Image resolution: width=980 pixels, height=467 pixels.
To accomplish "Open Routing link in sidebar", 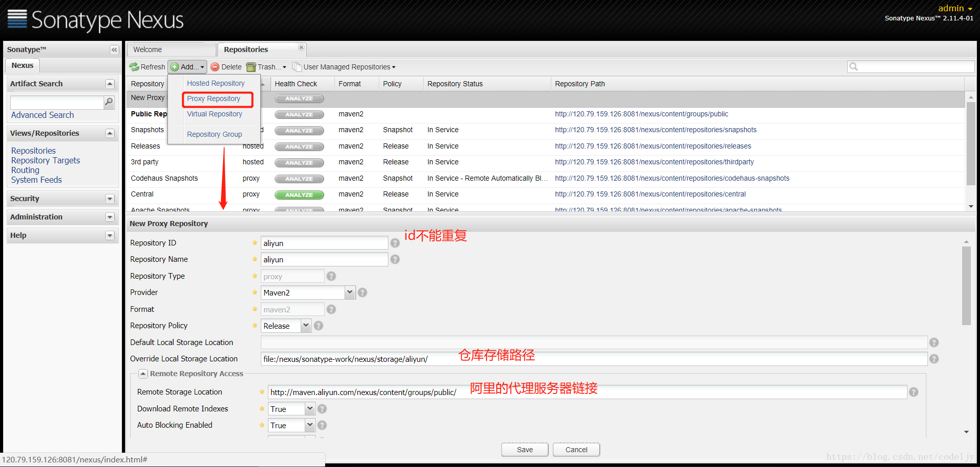I will coord(25,170).
